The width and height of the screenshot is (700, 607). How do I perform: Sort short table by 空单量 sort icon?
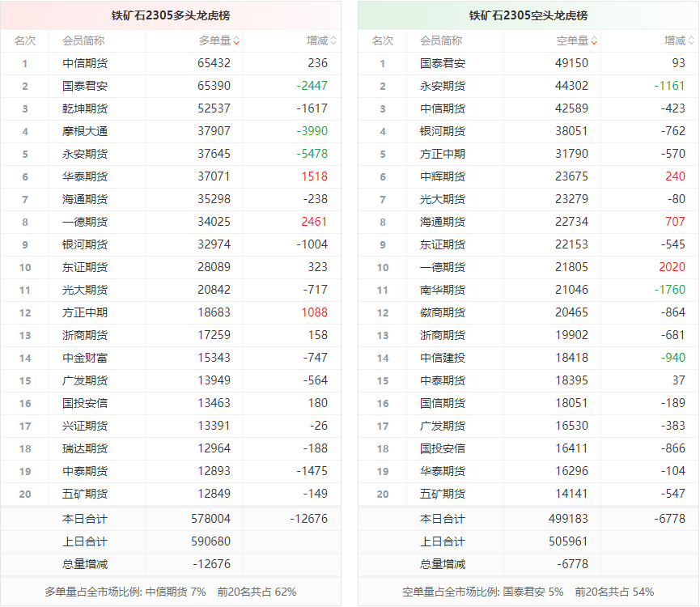point(594,40)
